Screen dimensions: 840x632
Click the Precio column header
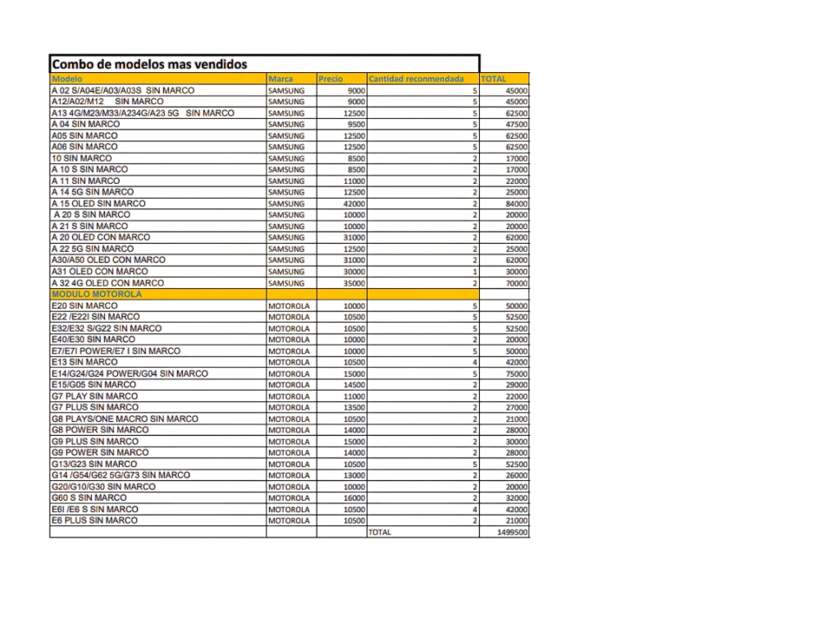click(x=331, y=79)
